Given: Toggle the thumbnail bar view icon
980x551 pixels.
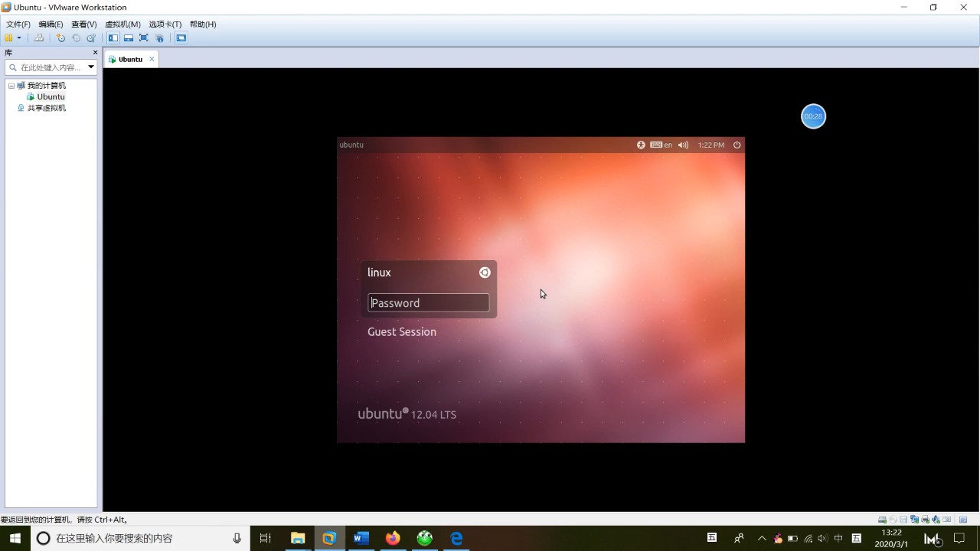Looking at the screenshot, I should point(129,37).
